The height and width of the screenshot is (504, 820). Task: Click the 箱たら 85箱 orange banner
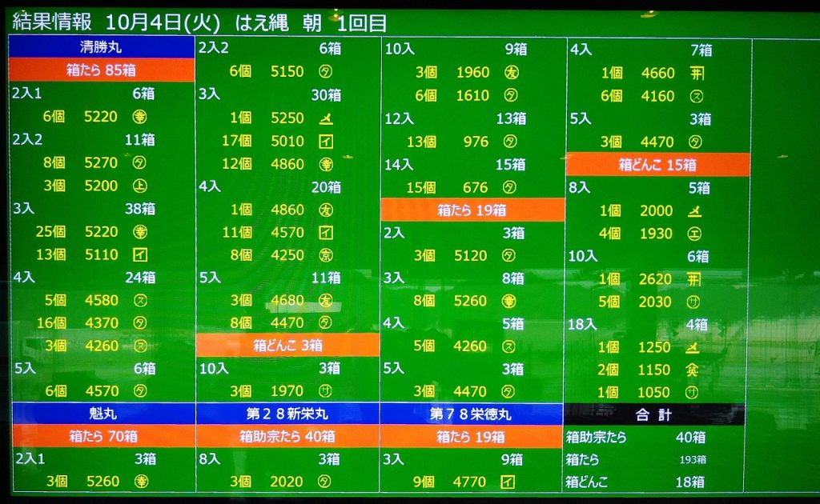coord(102,70)
